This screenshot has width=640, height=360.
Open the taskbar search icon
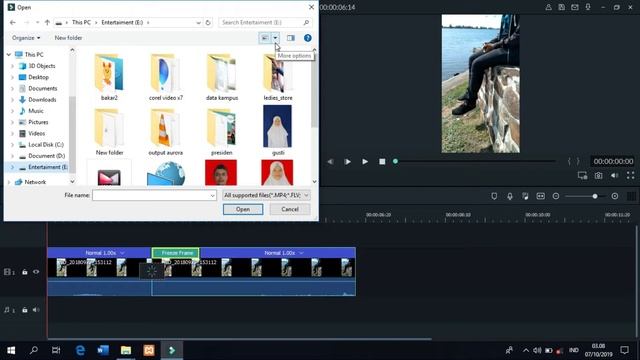[x=34, y=350]
